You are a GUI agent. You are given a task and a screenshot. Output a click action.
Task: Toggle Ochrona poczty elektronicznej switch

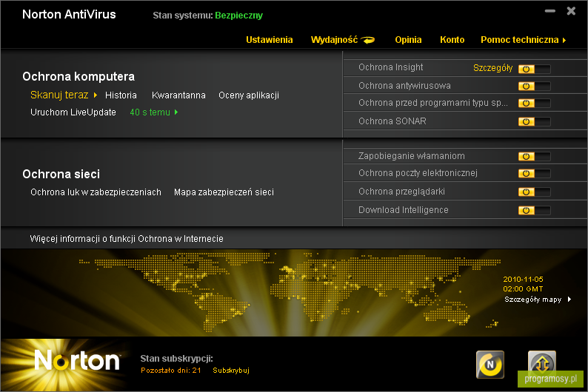click(x=535, y=173)
